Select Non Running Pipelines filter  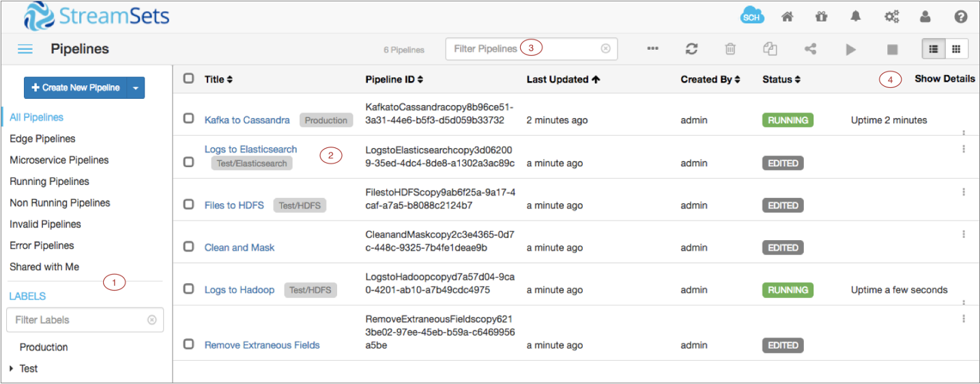60,203
